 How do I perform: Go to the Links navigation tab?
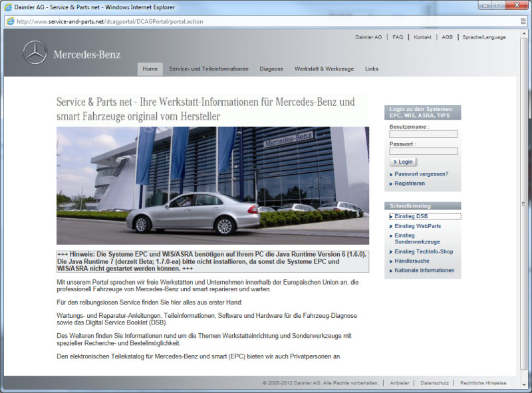[372, 69]
